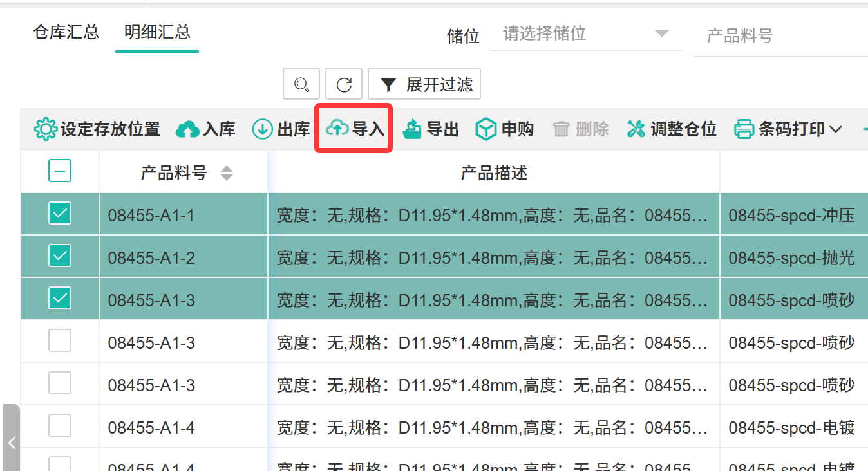The width and height of the screenshot is (868, 471).
Task: Click the refresh icon button
Action: (344, 84)
